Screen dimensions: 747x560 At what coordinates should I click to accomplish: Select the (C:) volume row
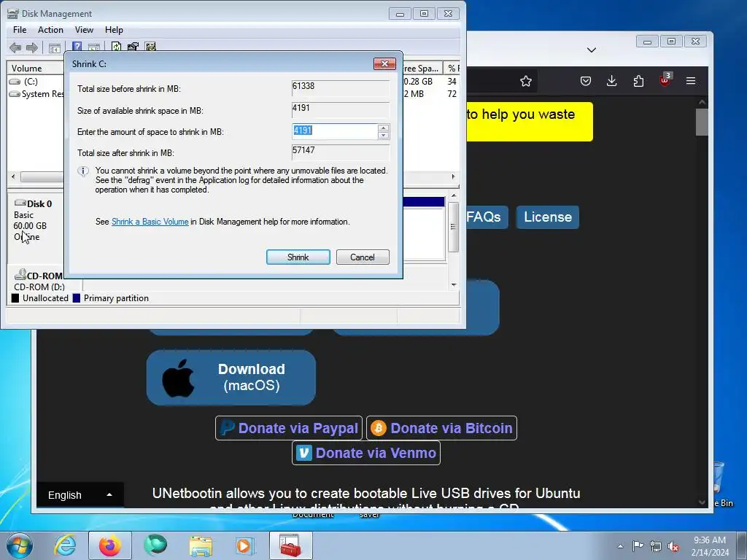click(31, 82)
